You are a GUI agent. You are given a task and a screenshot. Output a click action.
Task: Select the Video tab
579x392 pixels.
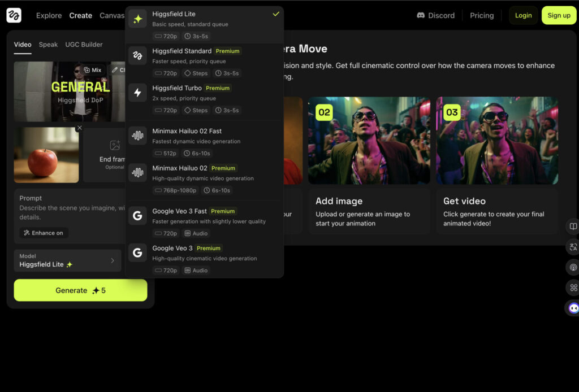point(23,45)
